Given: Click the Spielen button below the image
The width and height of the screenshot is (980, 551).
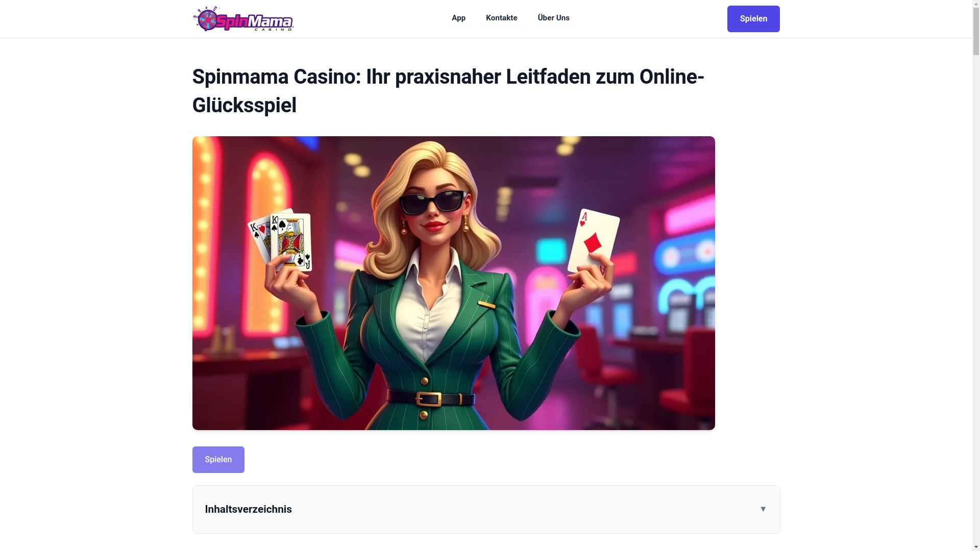Looking at the screenshot, I should coord(218,460).
